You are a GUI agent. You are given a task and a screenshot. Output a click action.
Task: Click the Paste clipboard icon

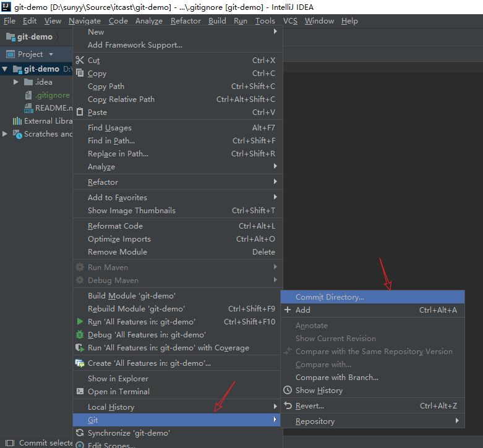(x=80, y=112)
